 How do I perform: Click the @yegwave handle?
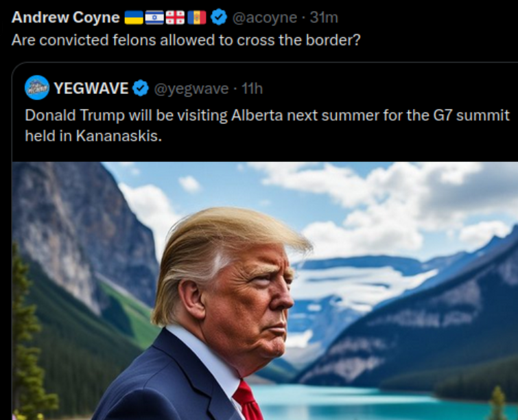pyautogui.click(x=191, y=89)
